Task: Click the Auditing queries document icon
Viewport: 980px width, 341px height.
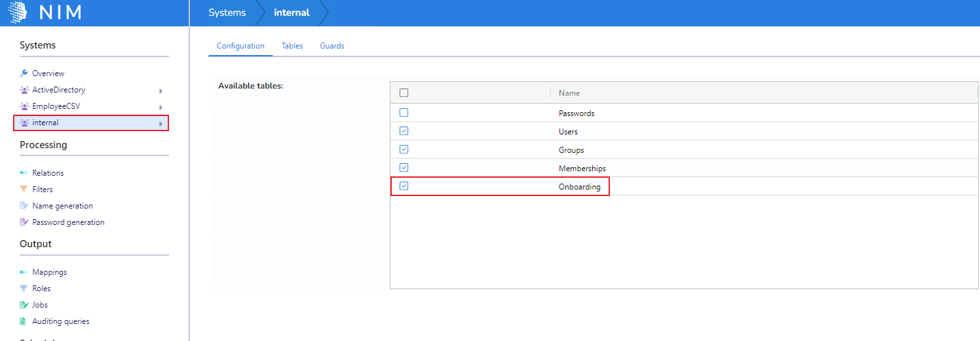Action: click(x=24, y=321)
